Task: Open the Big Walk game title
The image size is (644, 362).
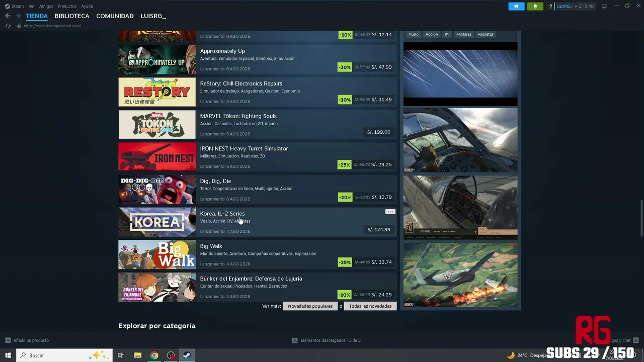Action: (x=211, y=246)
